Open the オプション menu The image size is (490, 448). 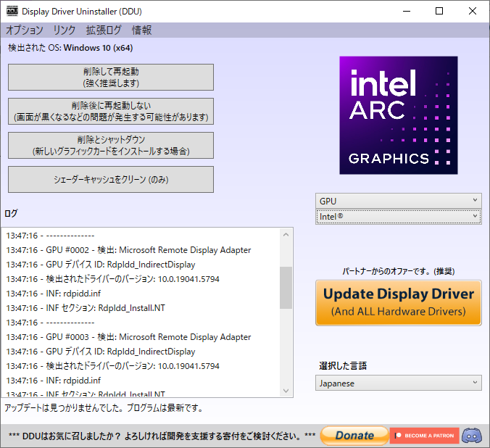click(x=25, y=30)
